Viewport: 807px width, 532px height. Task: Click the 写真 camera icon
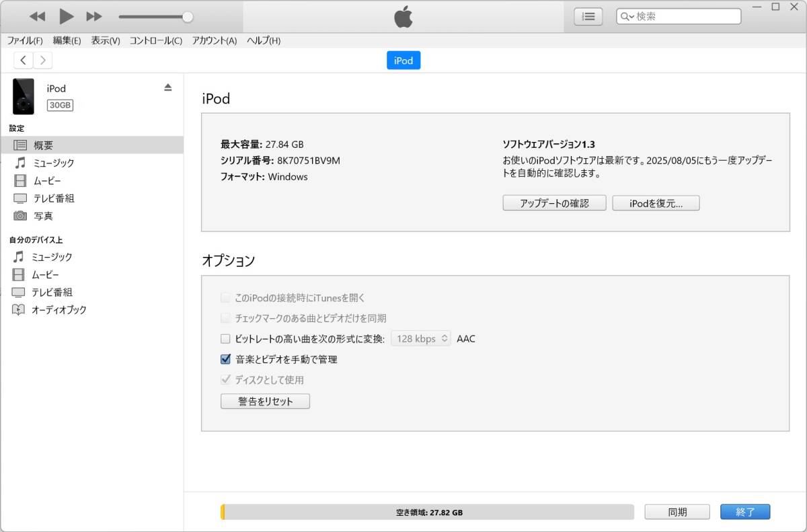20,216
